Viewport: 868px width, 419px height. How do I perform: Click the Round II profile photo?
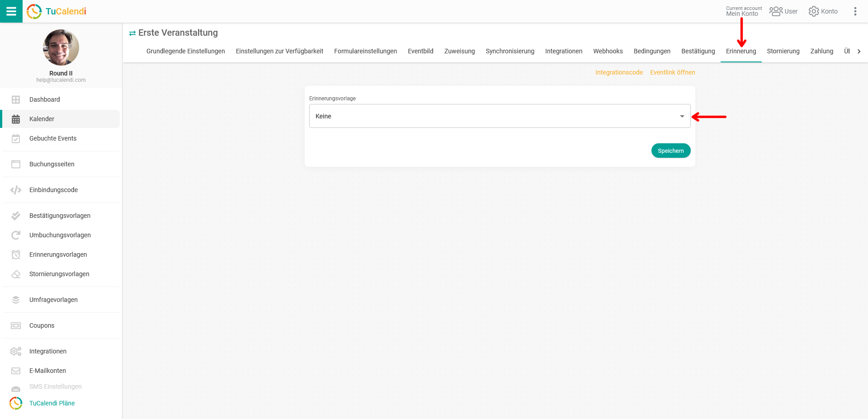coord(61,47)
